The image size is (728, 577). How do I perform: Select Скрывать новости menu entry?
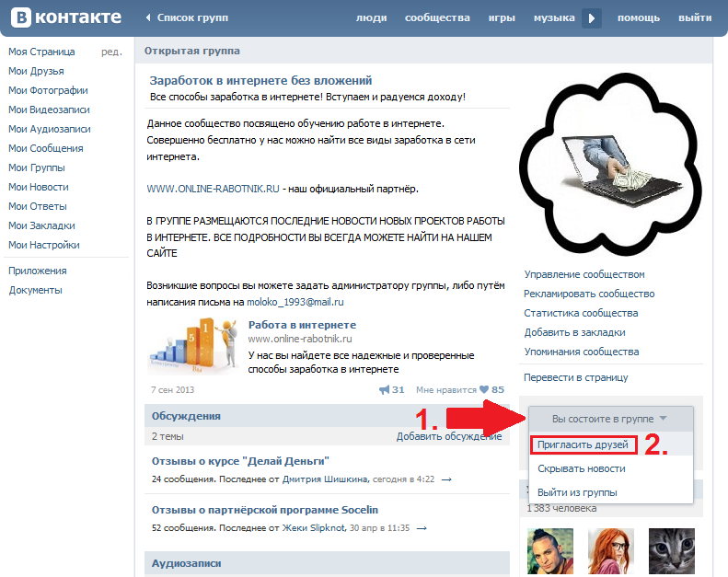[582, 468]
